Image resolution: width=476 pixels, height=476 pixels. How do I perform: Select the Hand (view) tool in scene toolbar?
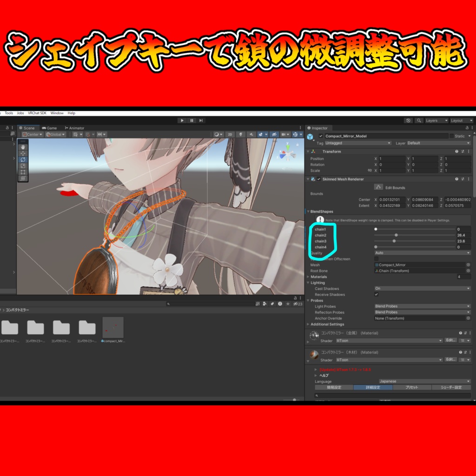23,147
